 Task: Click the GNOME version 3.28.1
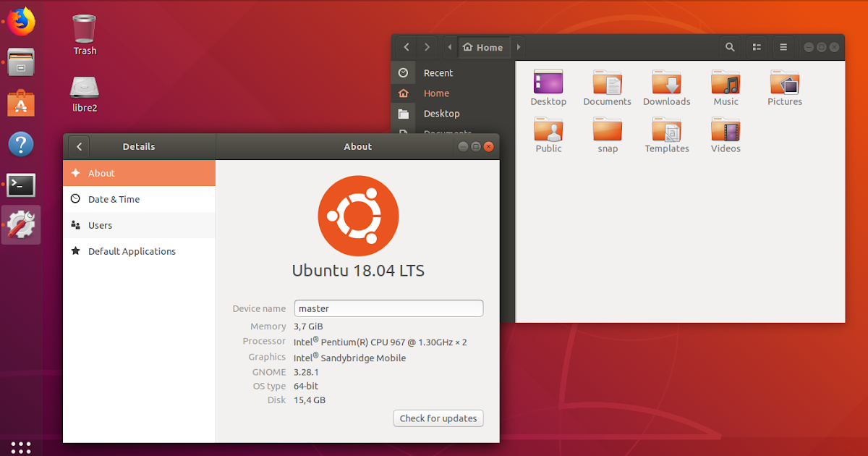point(306,372)
